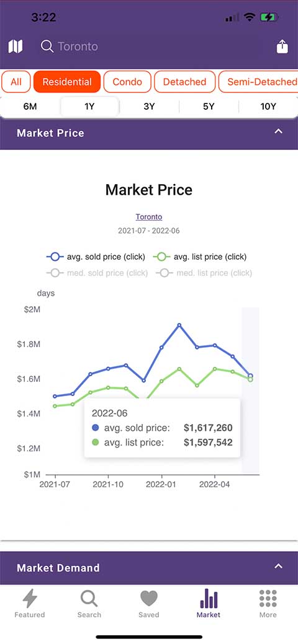Switch to the 6M range
This screenshot has width=298, height=644.
click(30, 107)
